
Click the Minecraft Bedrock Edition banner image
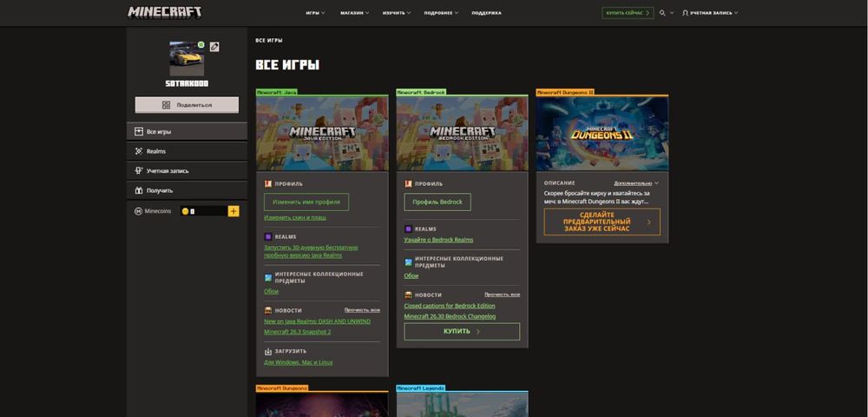click(x=463, y=134)
